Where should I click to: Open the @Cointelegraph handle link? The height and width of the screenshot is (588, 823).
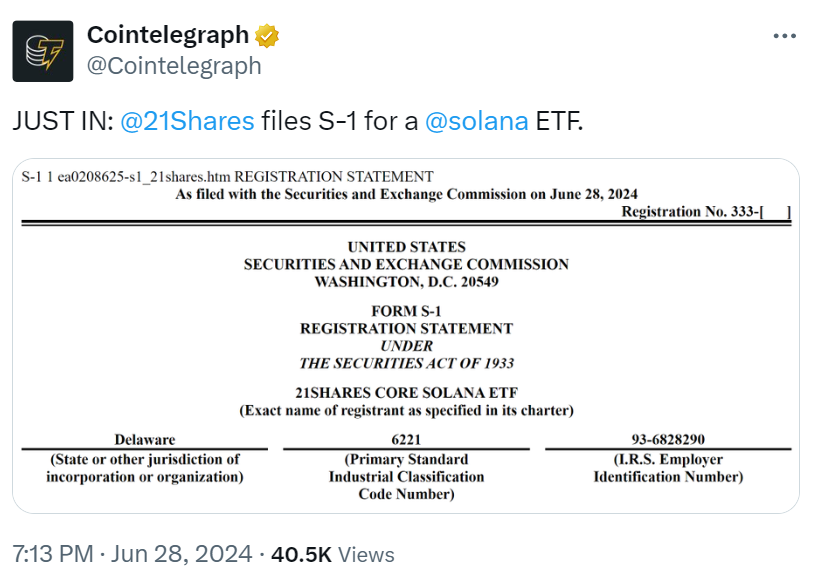tap(174, 66)
